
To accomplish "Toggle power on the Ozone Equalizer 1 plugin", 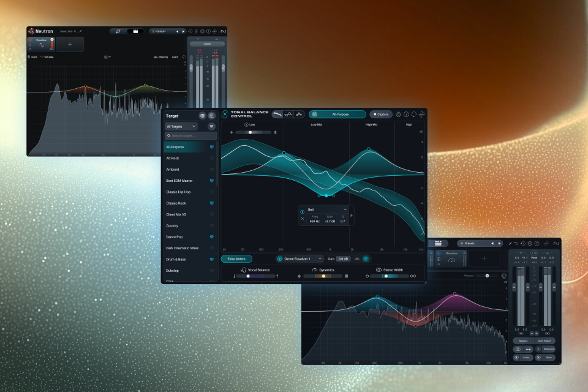I will (279, 259).
